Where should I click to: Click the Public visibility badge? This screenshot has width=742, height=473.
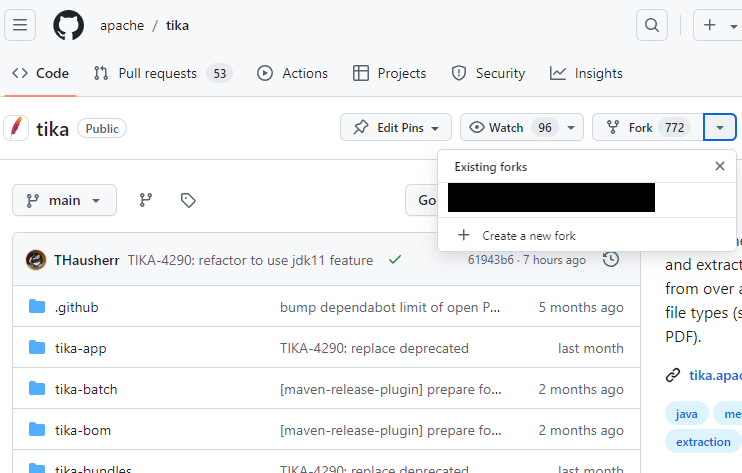tap(102, 128)
